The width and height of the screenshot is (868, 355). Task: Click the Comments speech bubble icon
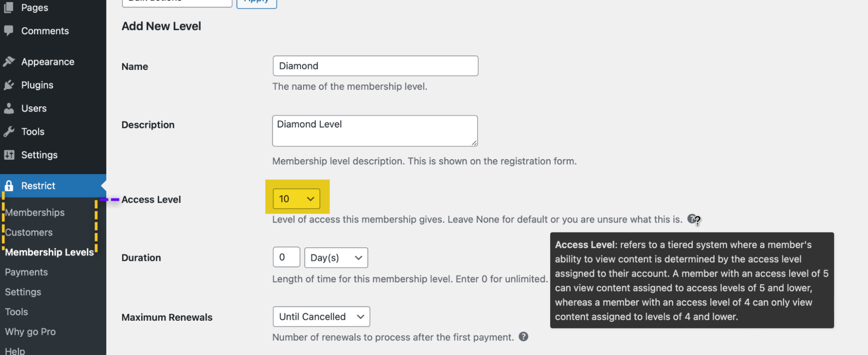[x=9, y=30]
